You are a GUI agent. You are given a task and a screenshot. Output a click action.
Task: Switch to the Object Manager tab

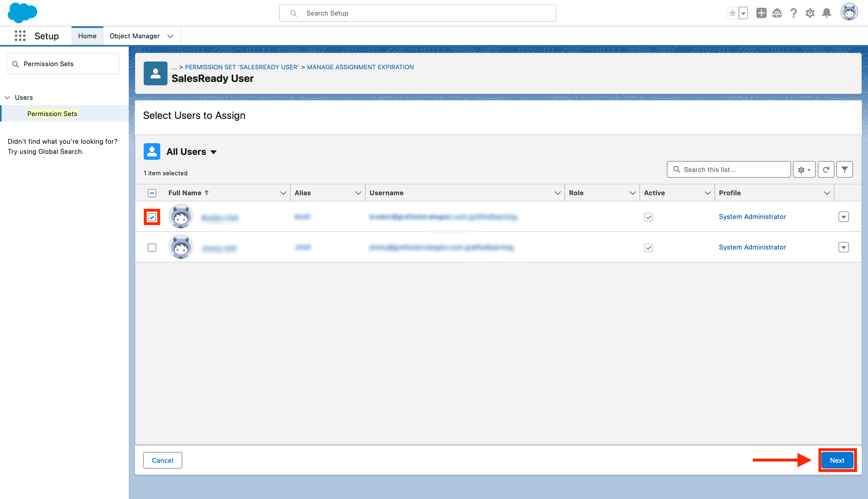coord(135,36)
